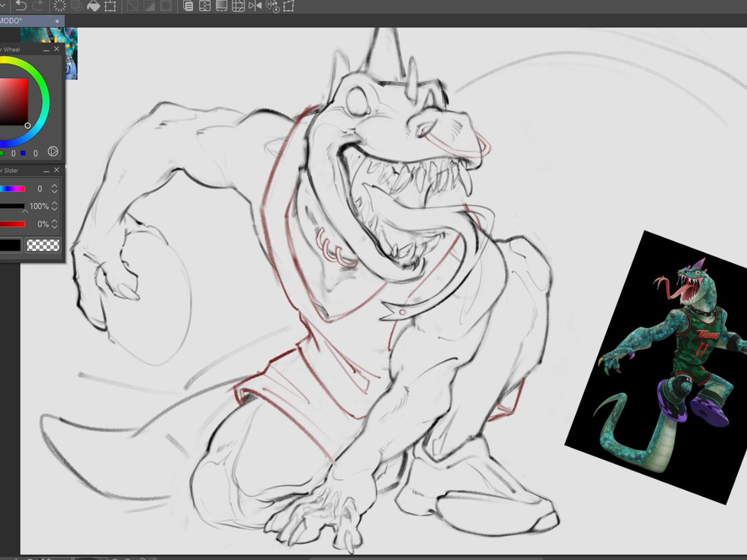
Task: Open the dropdown chevron left of Undo
Action: [x=4, y=6]
